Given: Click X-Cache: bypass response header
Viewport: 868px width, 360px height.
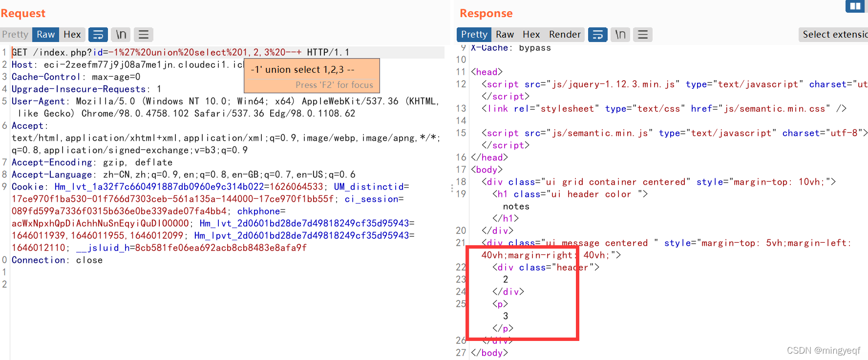Looking at the screenshot, I should tap(511, 48).
